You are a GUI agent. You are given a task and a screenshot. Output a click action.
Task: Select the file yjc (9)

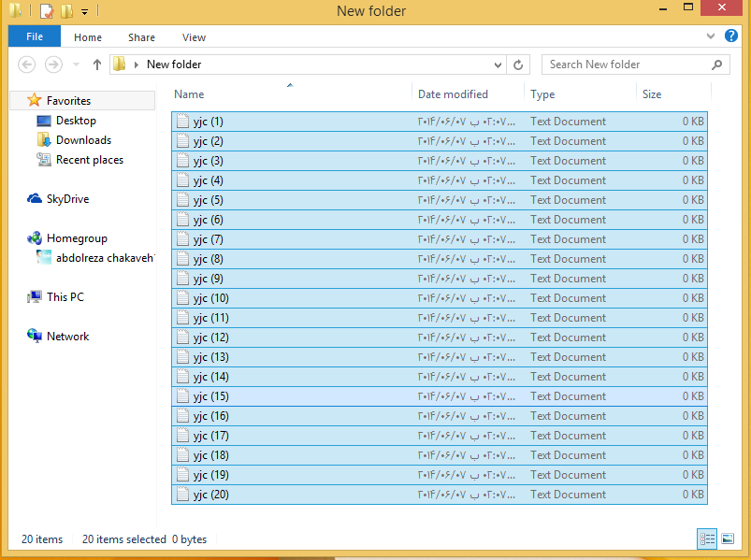pos(440,278)
